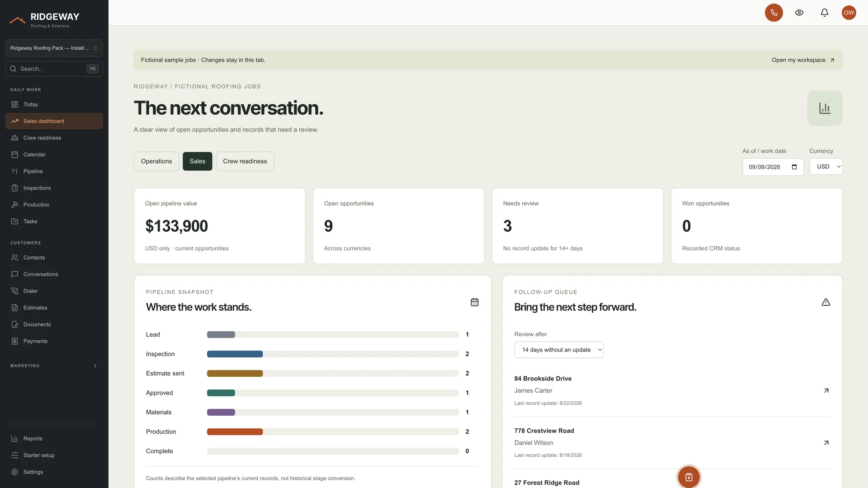Open the OW user avatar menu
The image size is (868, 488).
(849, 13)
